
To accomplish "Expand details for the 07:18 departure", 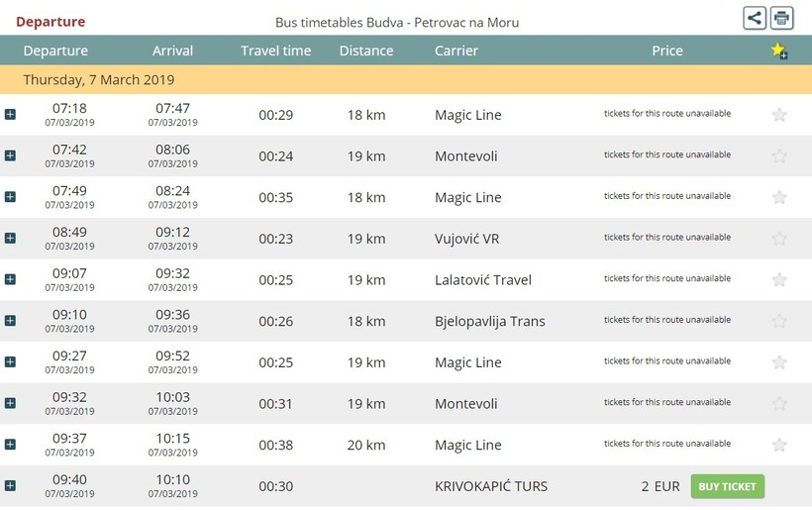I will coord(10,114).
